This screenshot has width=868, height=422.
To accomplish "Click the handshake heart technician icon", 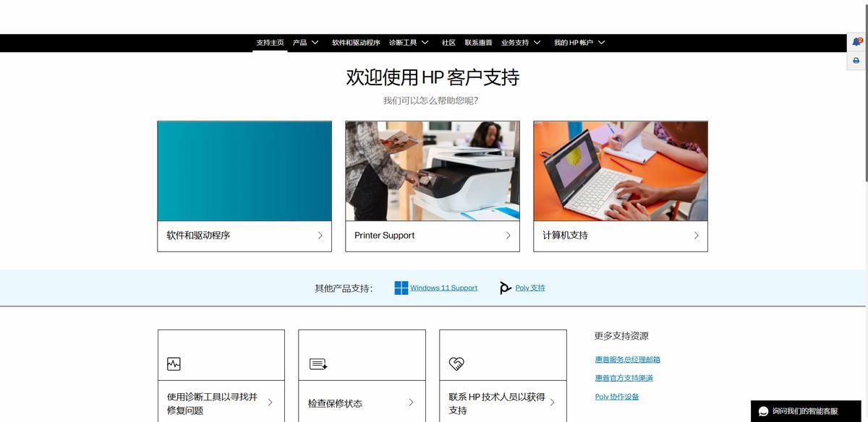I will tap(456, 364).
